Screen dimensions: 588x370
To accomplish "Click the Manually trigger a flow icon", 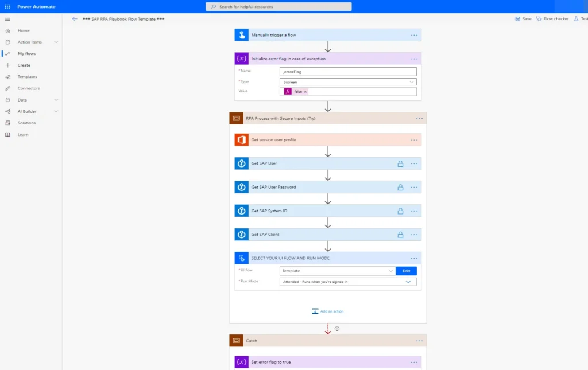I will 242,35.
